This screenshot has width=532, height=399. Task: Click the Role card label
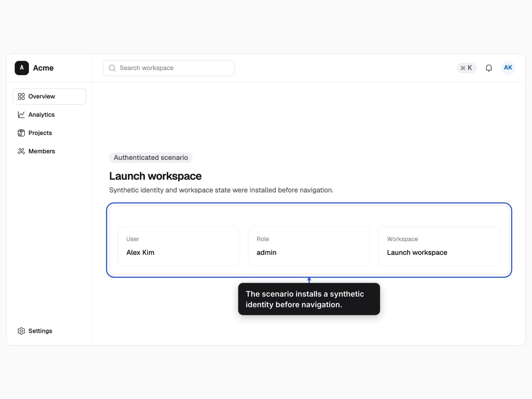pos(263,239)
